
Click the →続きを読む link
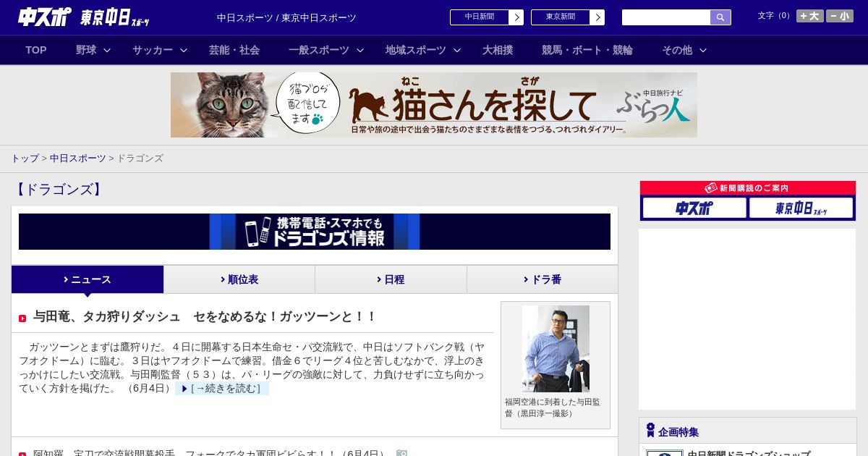222,389
